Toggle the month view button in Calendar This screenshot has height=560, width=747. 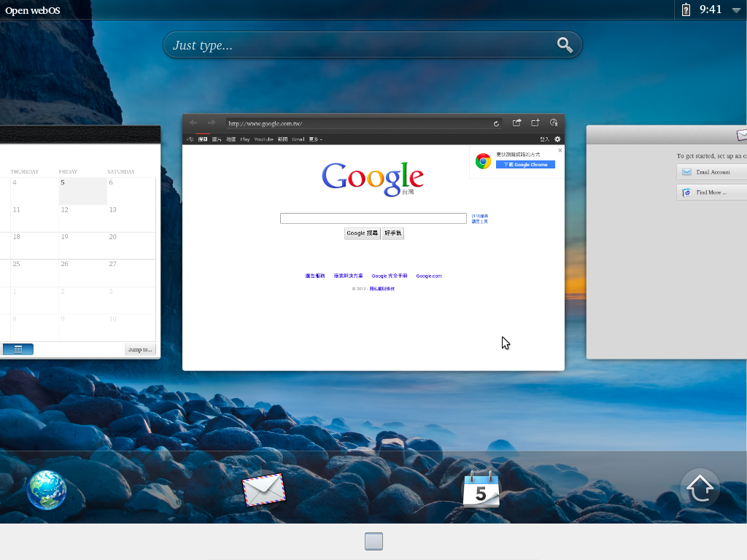coord(18,349)
